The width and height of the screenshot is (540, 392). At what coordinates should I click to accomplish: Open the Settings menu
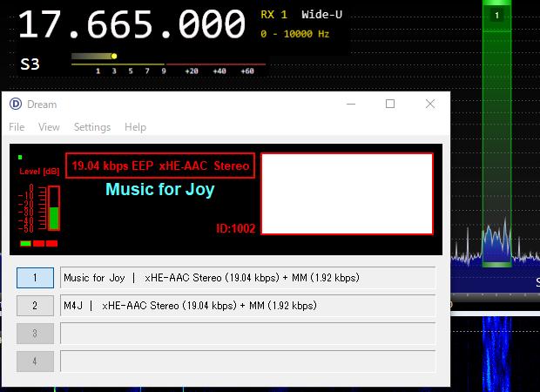pyautogui.click(x=91, y=127)
